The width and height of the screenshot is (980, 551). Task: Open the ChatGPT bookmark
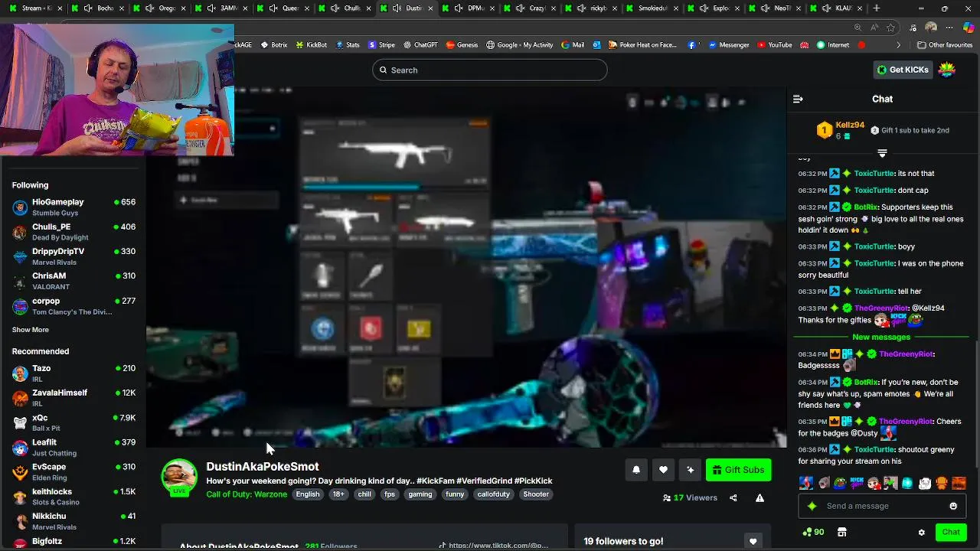click(x=420, y=45)
